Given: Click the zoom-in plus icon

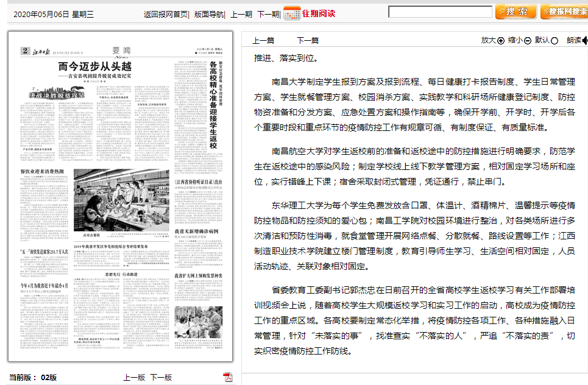Looking at the screenshot, I should click(501, 41).
